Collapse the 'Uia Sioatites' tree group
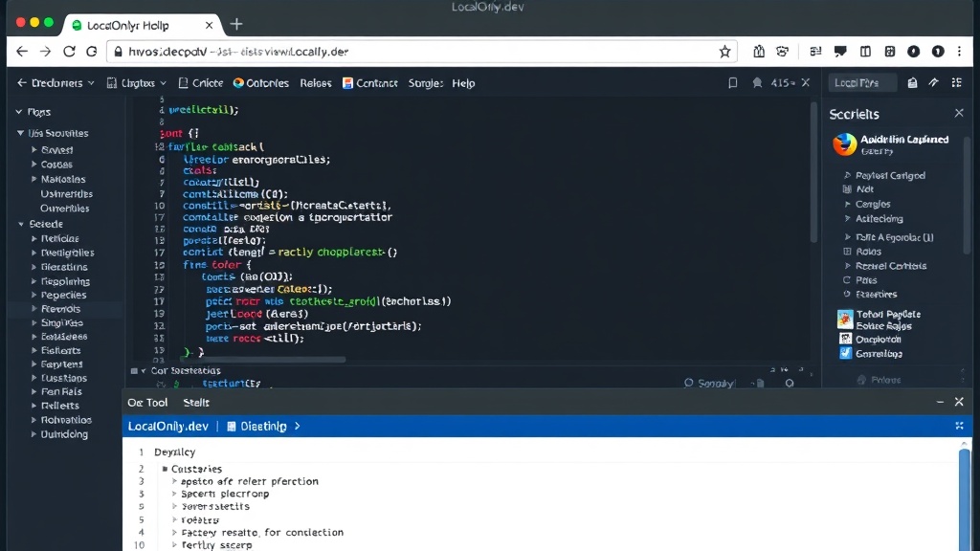 (x=21, y=133)
